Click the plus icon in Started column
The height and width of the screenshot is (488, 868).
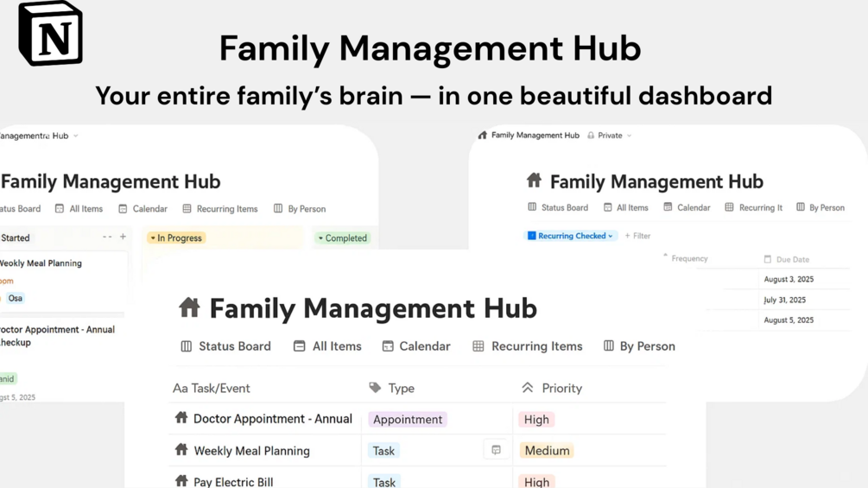(x=123, y=237)
